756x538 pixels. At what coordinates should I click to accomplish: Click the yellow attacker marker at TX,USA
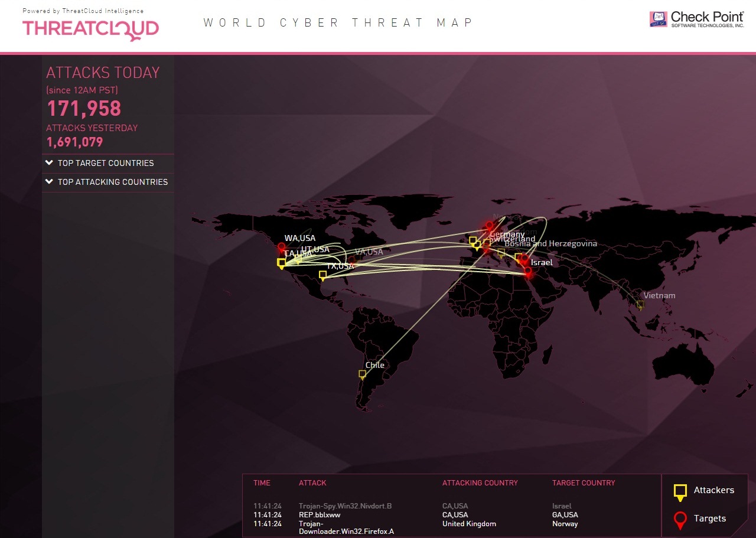pos(322,275)
